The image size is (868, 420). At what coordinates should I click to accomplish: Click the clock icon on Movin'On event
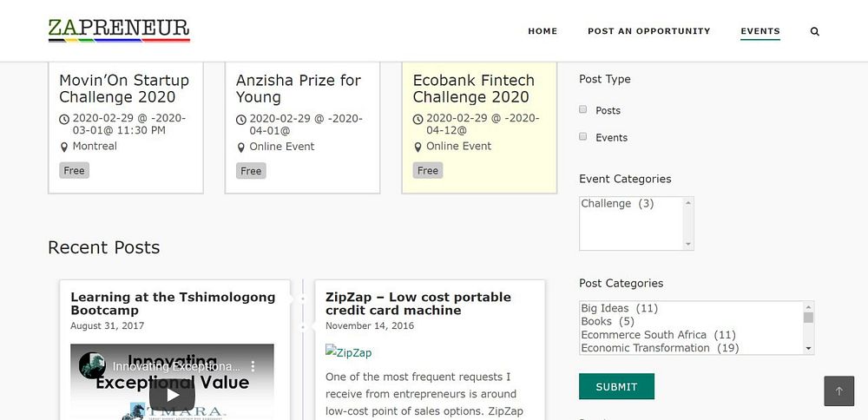[64, 119]
